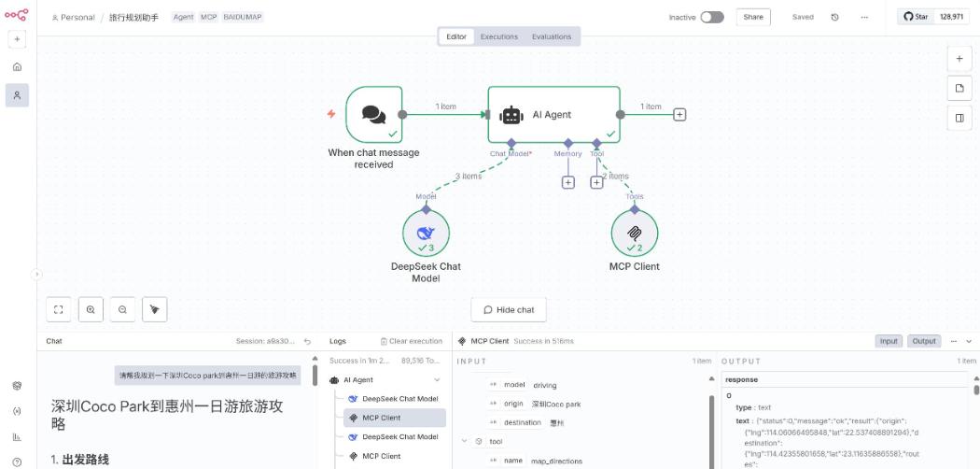The image size is (980, 469).
Task: Open the DeepSeek Chat Model node
Action: tap(426, 234)
